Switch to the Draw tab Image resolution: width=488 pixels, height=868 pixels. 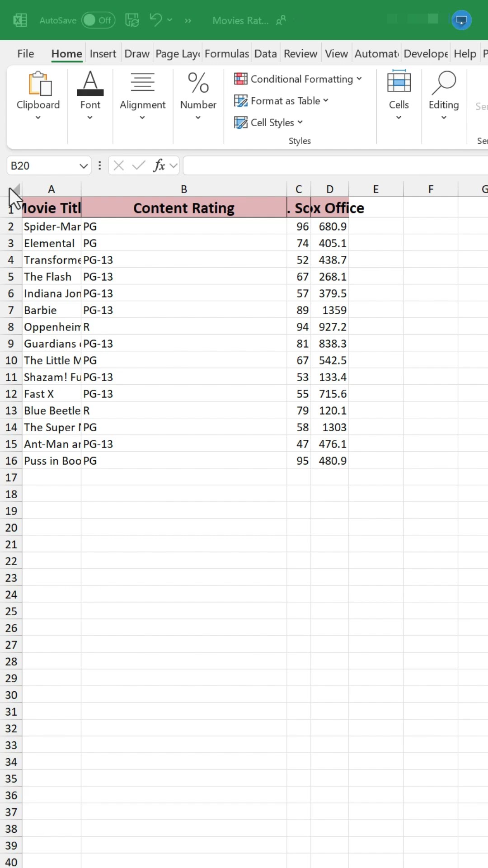137,54
